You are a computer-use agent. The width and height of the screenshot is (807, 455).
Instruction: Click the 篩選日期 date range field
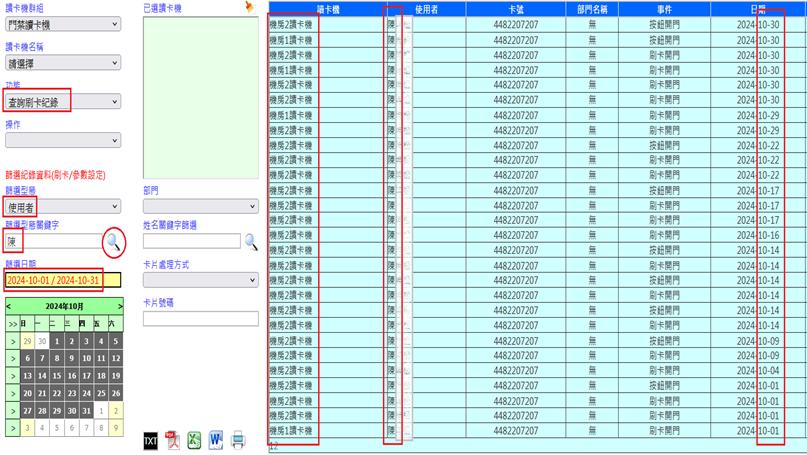tap(62, 280)
